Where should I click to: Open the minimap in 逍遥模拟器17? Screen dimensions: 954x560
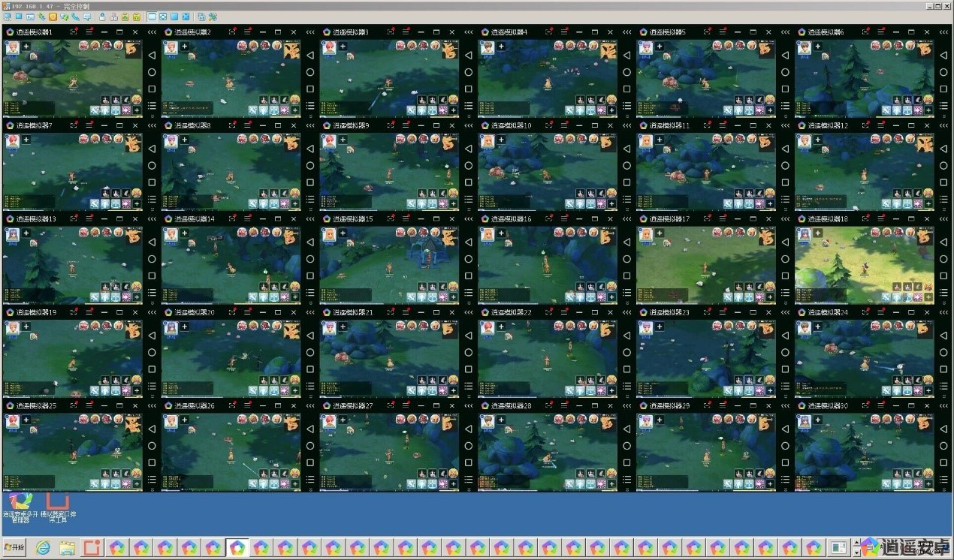coord(767,236)
